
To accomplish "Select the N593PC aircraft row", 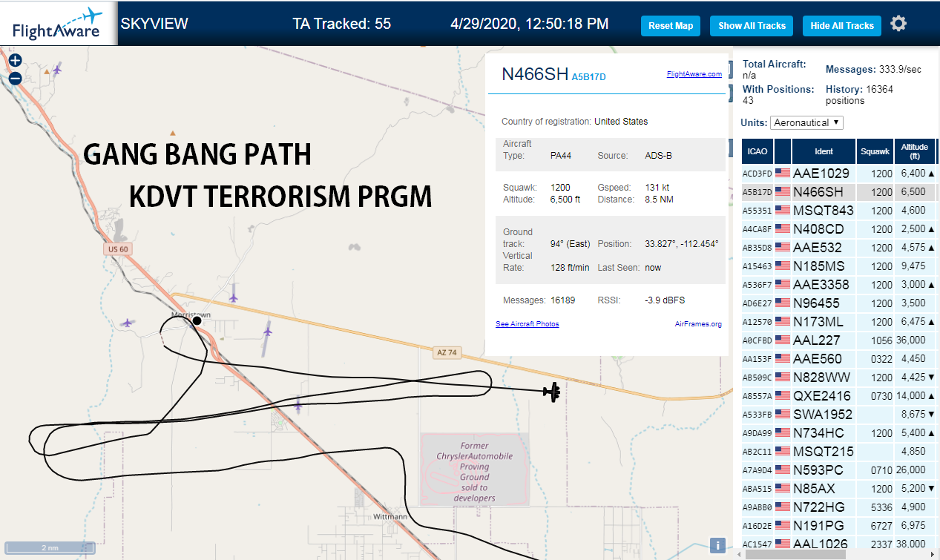I will coord(838,470).
